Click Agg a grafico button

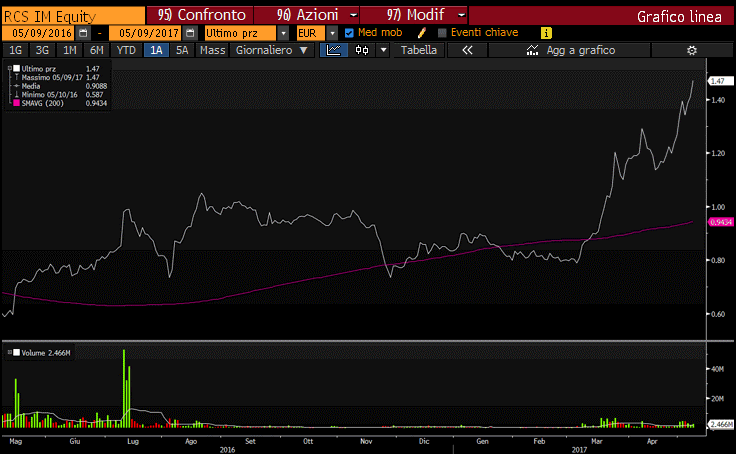tap(574, 50)
